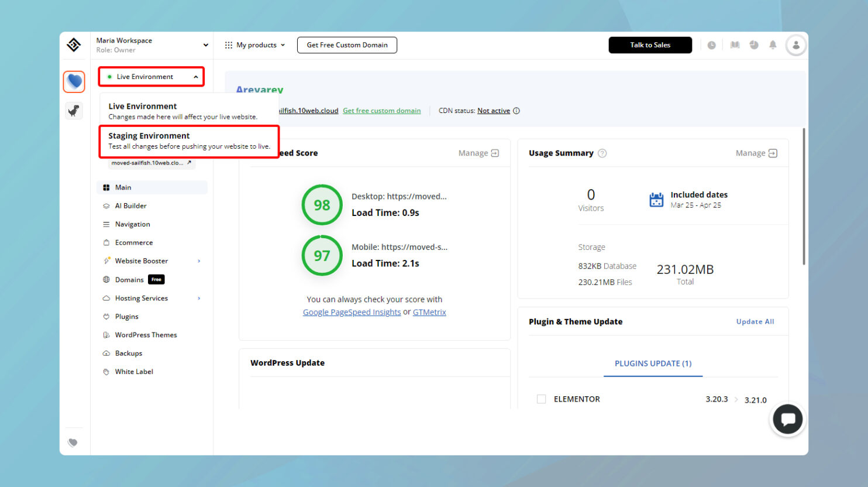
Task: Select the blue heart website icon in sidebar
Action: 74,81
